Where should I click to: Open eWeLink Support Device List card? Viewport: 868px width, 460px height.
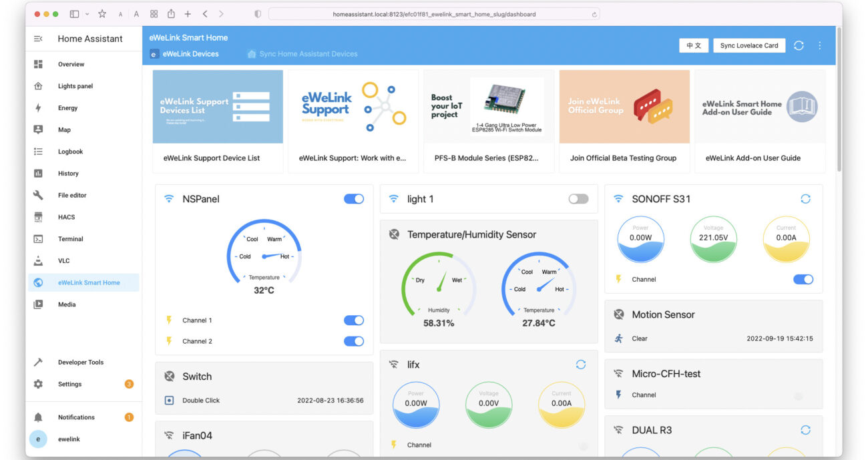(218, 122)
